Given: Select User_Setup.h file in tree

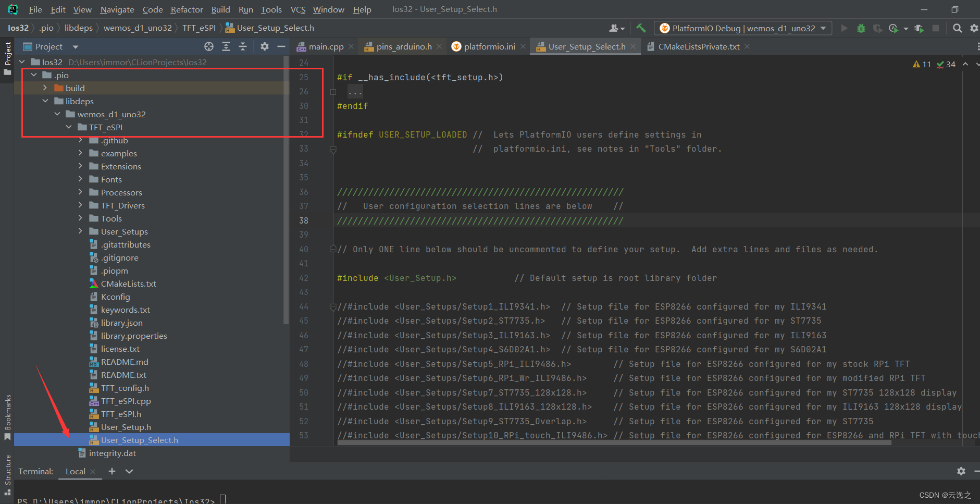Looking at the screenshot, I should (126, 427).
